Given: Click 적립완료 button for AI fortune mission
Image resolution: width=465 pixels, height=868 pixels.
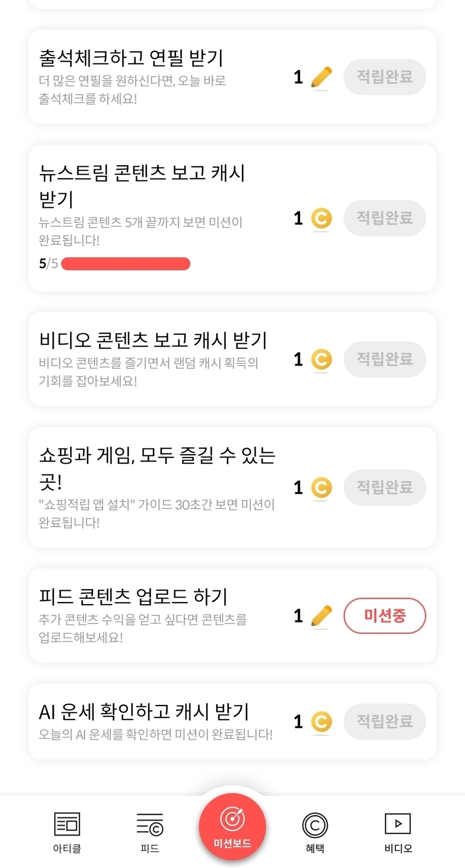Looking at the screenshot, I should point(384,721).
